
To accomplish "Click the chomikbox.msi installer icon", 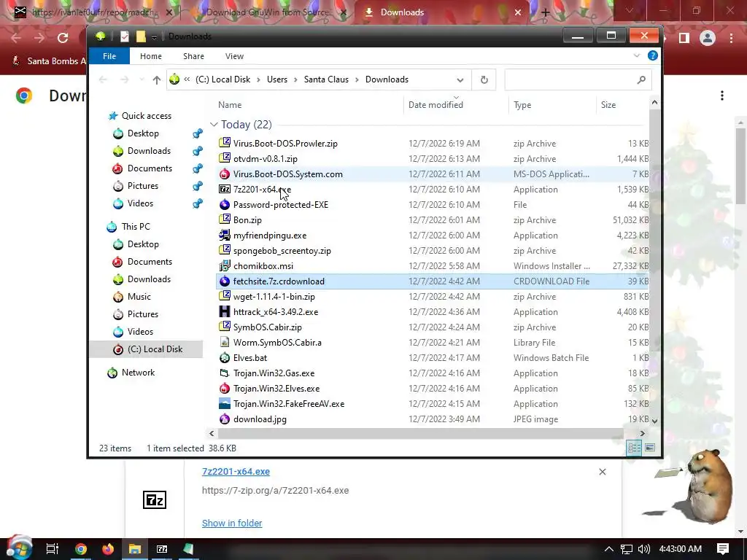I will click(x=225, y=265).
